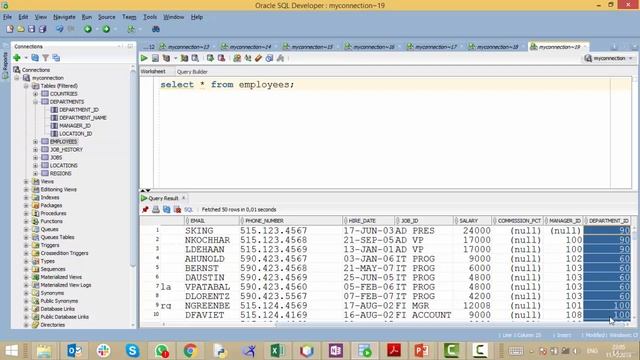
Task: Expand the EMPLOYEES table node
Action: [x=36, y=142]
